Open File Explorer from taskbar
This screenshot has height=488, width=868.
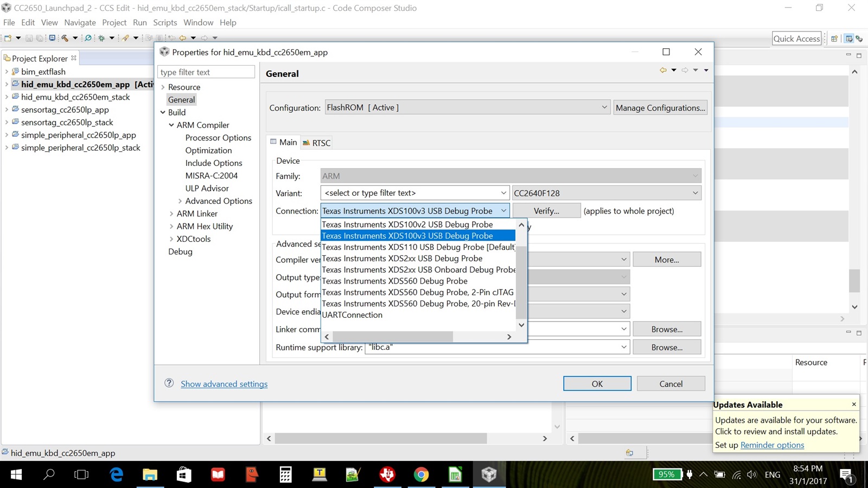(x=150, y=475)
